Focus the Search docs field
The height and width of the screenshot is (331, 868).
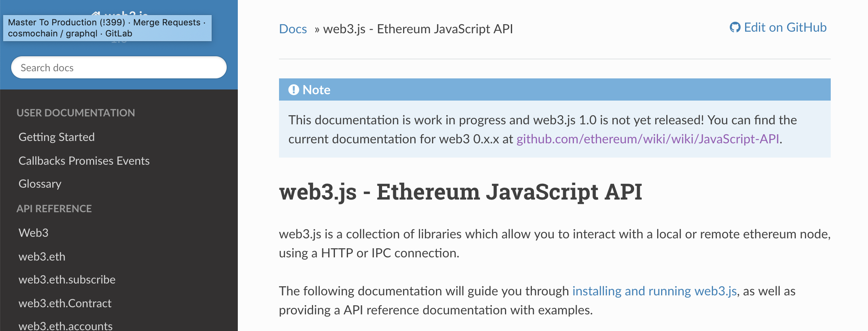(x=119, y=68)
